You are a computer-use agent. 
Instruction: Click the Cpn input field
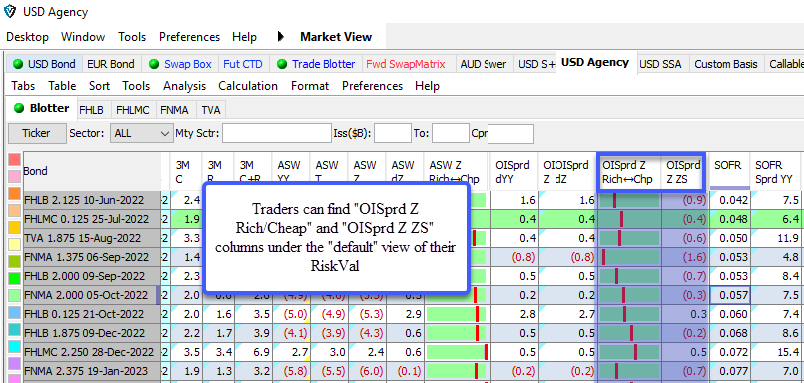point(510,133)
